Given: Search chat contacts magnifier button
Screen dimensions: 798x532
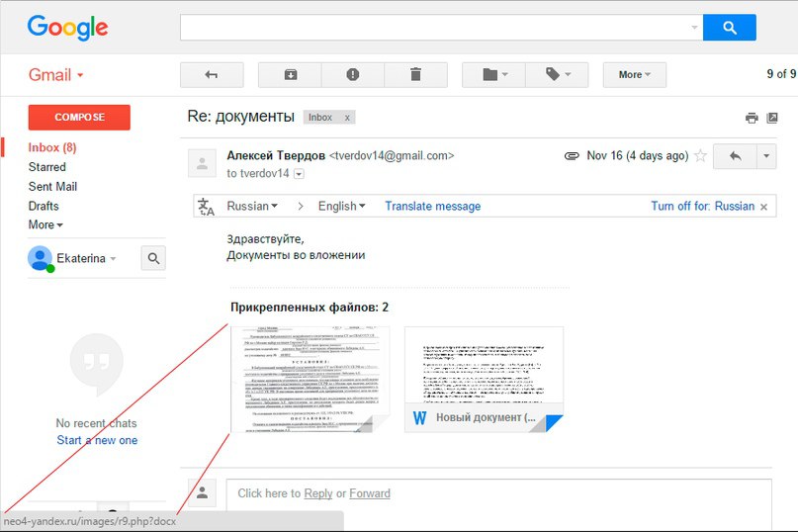Looking at the screenshot, I should [153, 259].
